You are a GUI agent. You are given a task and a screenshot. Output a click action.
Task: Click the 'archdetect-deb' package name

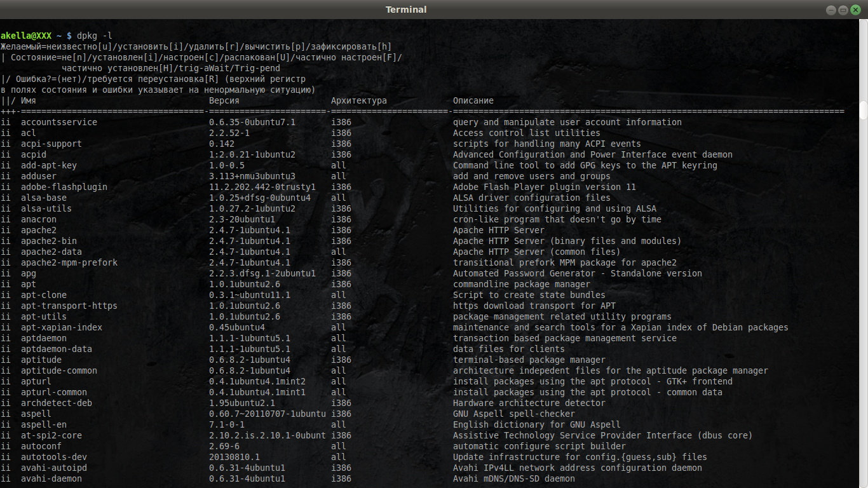coord(57,403)
